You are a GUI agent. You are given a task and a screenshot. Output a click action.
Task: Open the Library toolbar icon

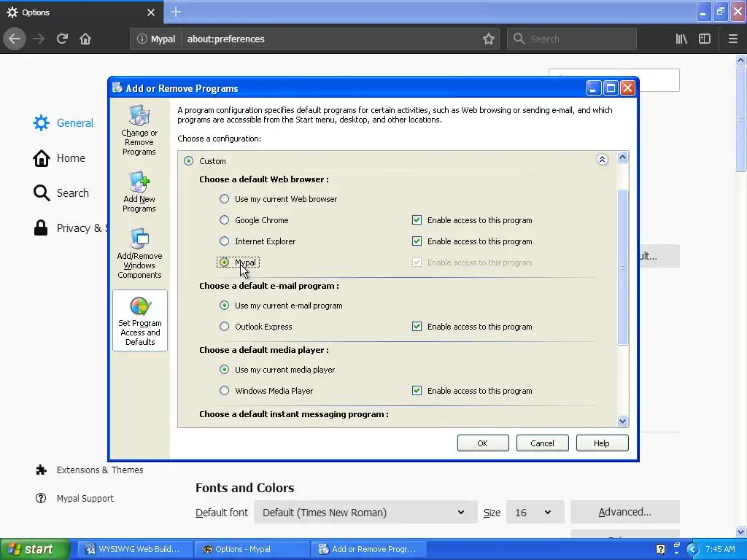[681, 39]
